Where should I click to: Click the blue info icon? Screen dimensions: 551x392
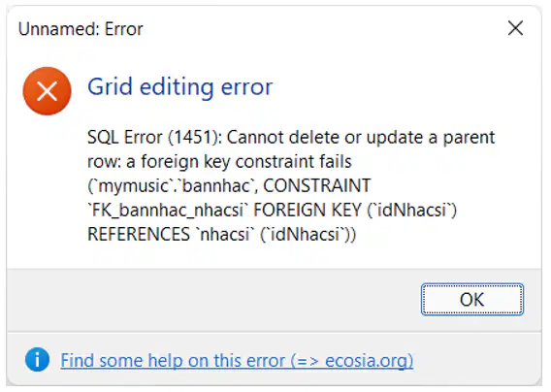pos(37,360)
